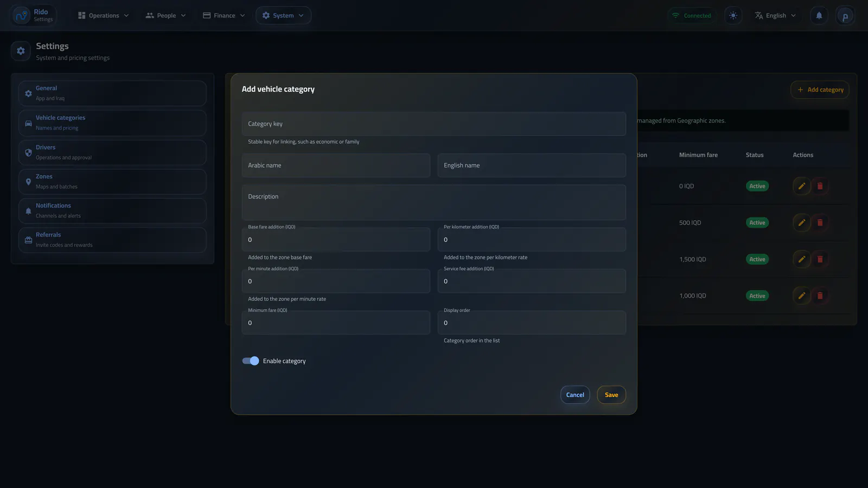Open the English language dropdown
The image size is (868, 488).
[x=775, y=16]
